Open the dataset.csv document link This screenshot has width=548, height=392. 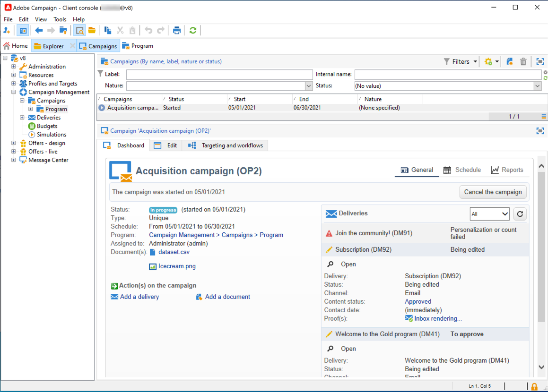point(174,252)
